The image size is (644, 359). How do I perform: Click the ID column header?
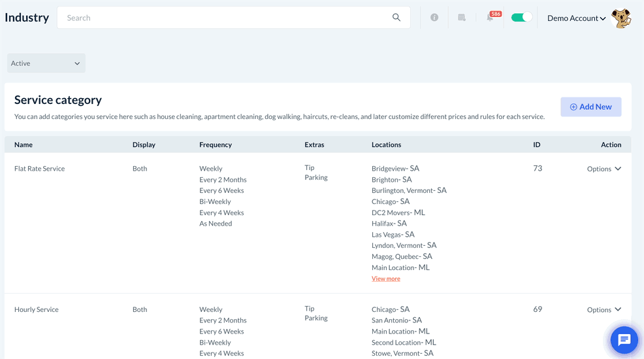[x=536, y=145]
